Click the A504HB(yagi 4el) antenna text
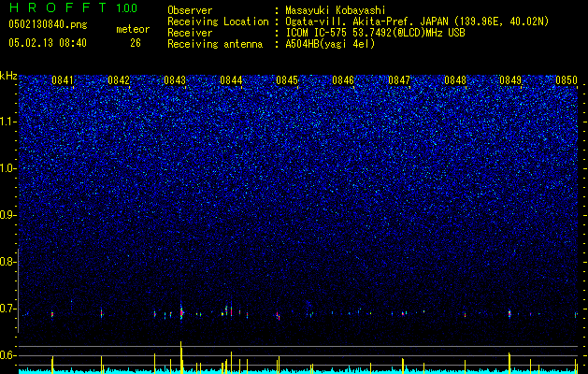Image resolution: width=588 pixels, height=374 pixels. (x=330, y=44)
